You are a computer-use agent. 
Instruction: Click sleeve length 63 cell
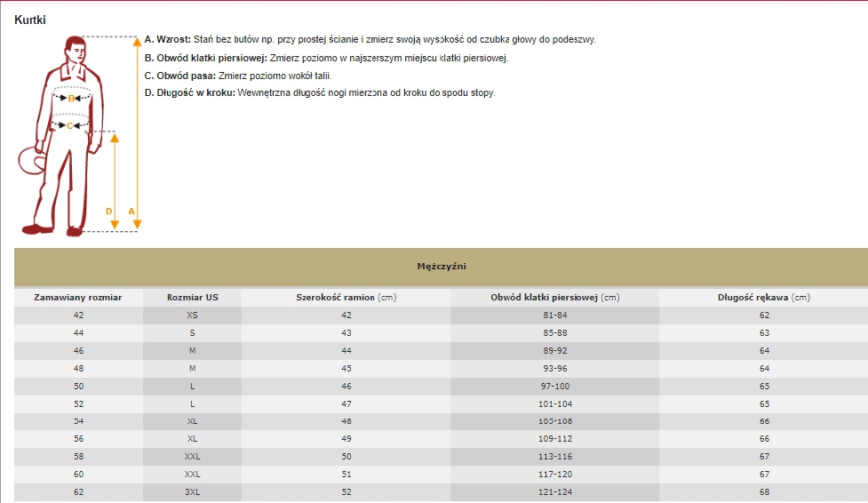point(764,333)
